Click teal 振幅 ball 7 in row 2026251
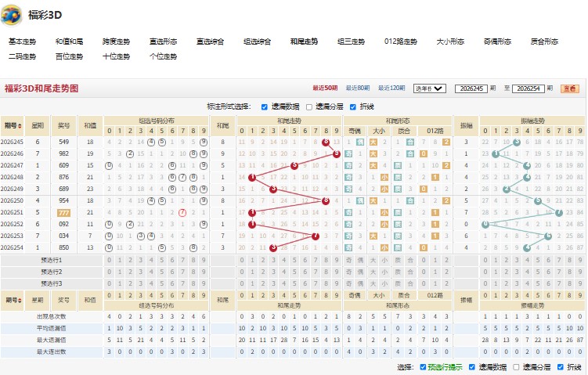 point(559,213)
